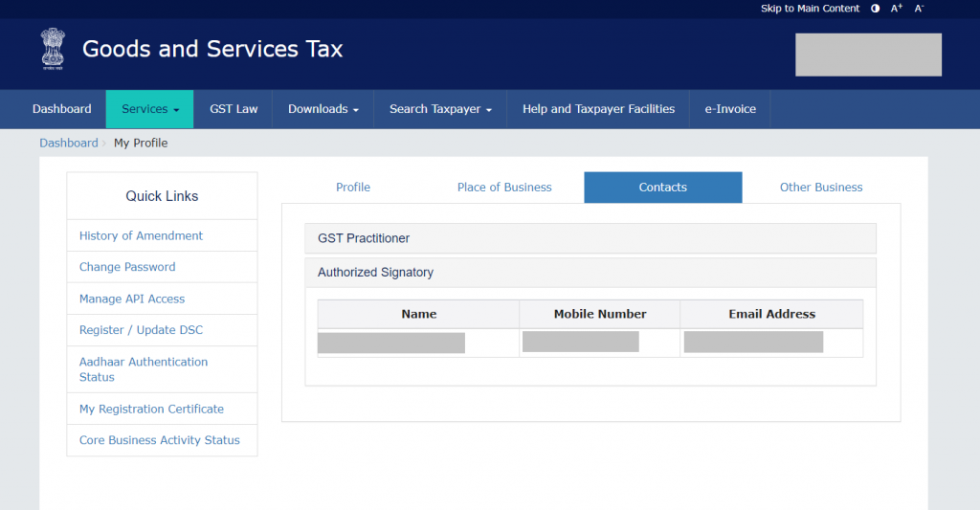The image size is (980, 510).
Task: Open the e-Invoice menu item
Action: [730, 109]
